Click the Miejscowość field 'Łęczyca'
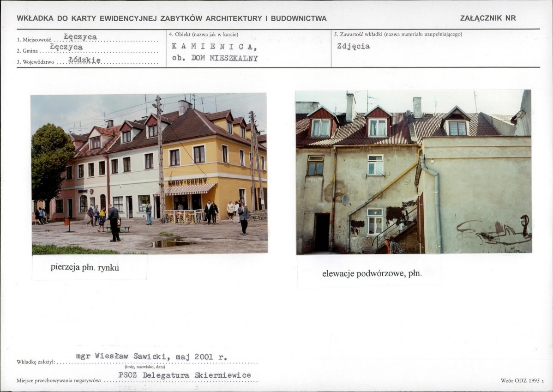Viewport: 553px width, 392px height. (x=80, y=36)
